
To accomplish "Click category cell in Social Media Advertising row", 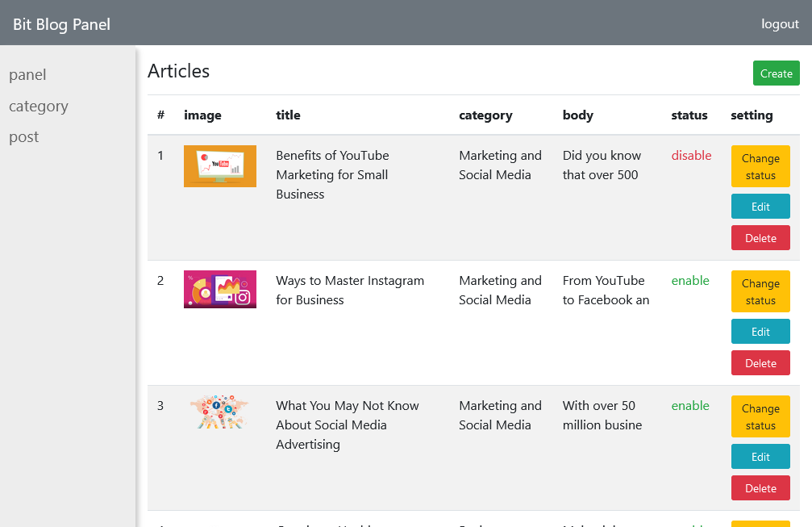I will point(500,415).
